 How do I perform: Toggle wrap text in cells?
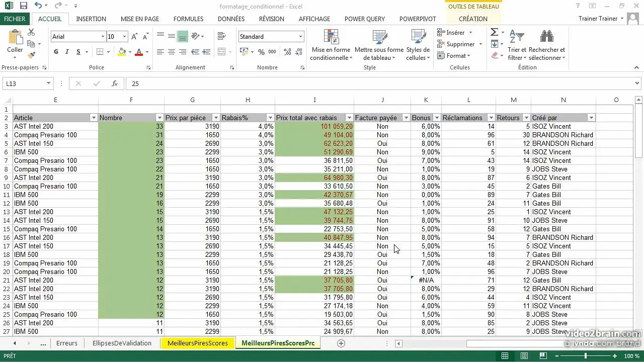coord(221,36)
